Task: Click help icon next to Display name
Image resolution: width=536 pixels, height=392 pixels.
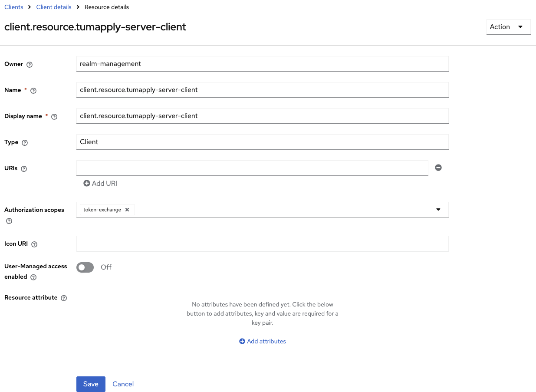Action: 54,117
